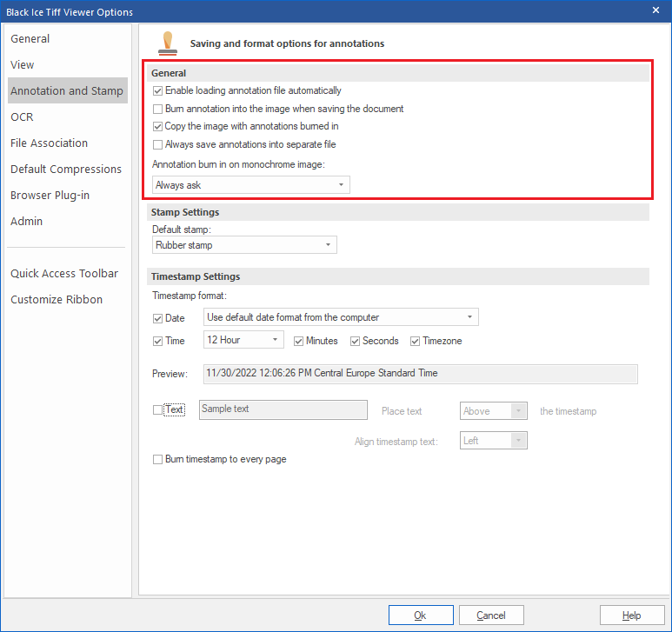Close the Options dialog with the X
Screen dimensions: 672x632
tap(656, 10)
